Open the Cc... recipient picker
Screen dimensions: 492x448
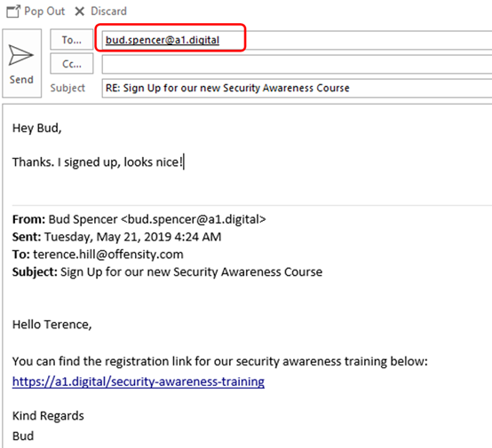[72, 64]
